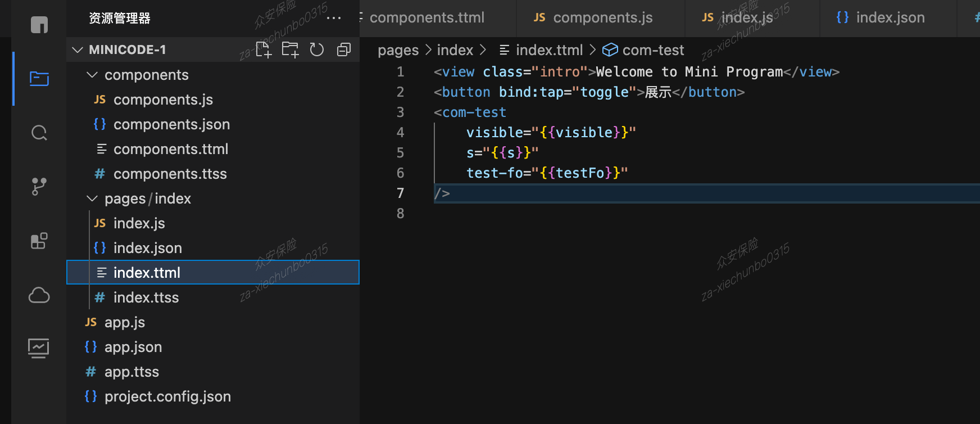Open project.config.json in the file tree

[x=167, y=396]
